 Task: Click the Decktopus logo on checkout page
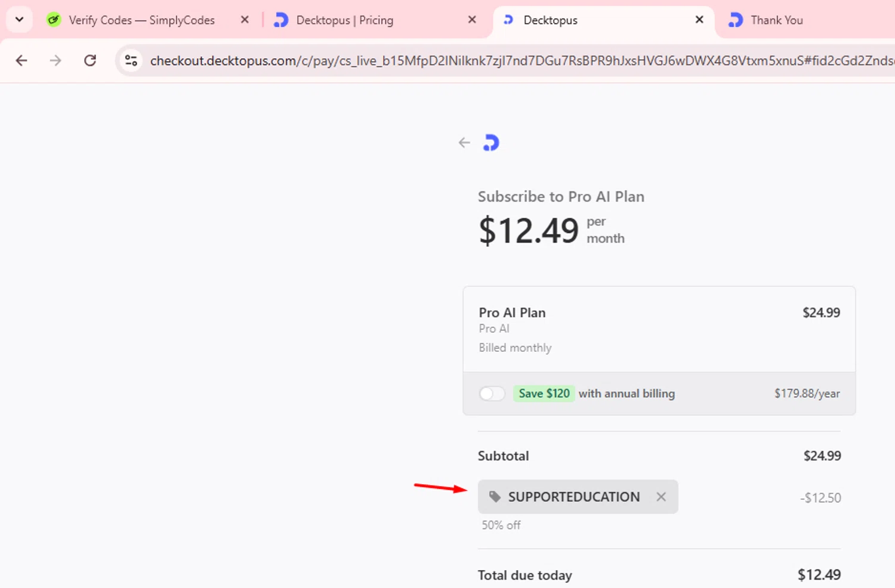tap(491, 143)
